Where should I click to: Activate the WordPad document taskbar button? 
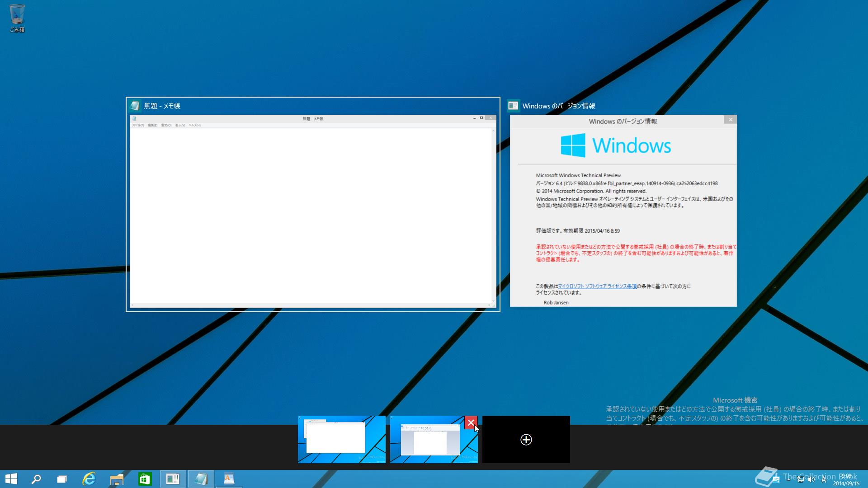tap(229, 479)
